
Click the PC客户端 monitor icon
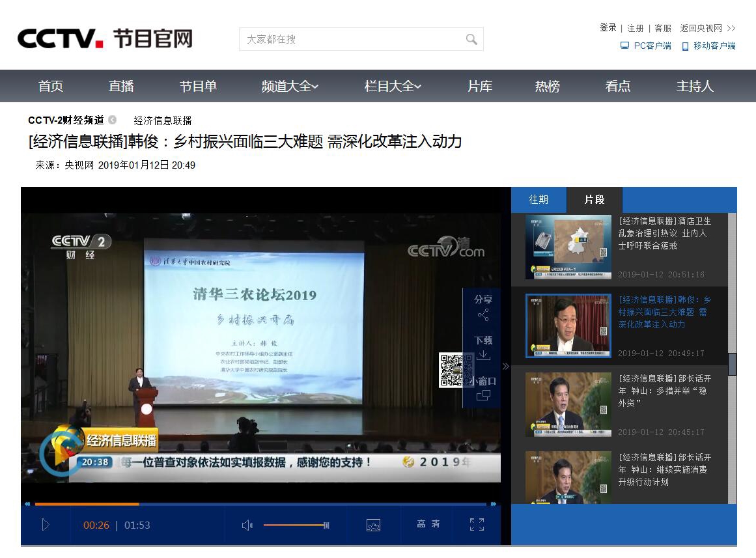click(624, 46)
